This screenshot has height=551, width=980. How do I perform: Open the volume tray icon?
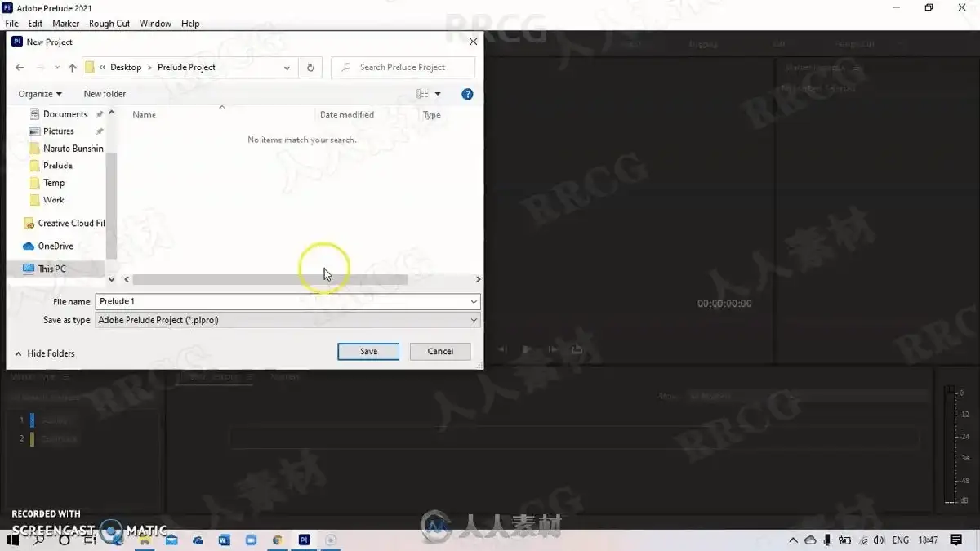point(879,540)
